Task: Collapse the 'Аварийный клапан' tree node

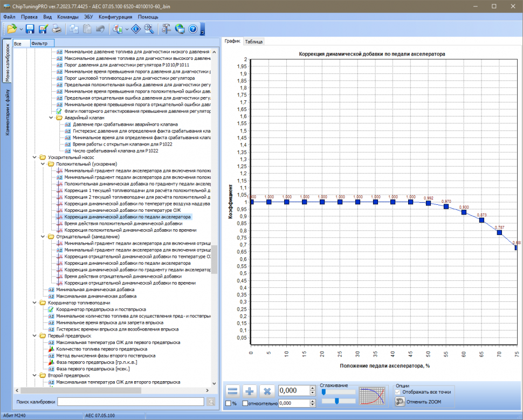Action: [x=51, y=118]
